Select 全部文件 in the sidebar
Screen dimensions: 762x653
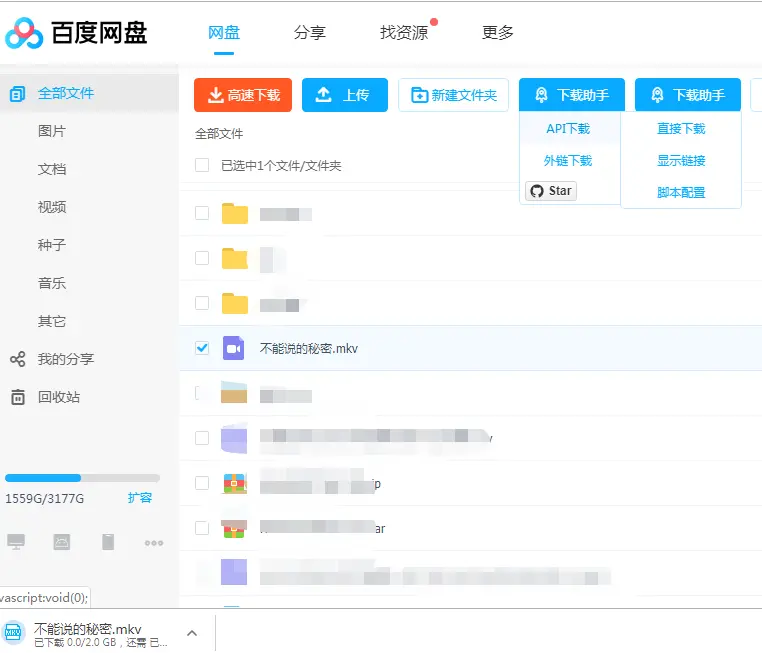[89, 93]
